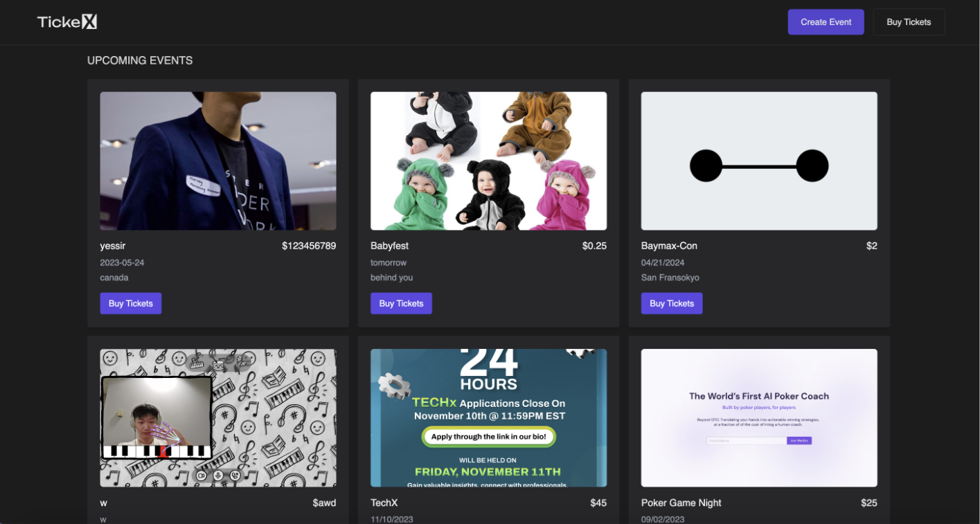Open the AI Poker Coach image
Image resolution: width=980 pixels, height=524 pixels.
(x=759, y=418)
